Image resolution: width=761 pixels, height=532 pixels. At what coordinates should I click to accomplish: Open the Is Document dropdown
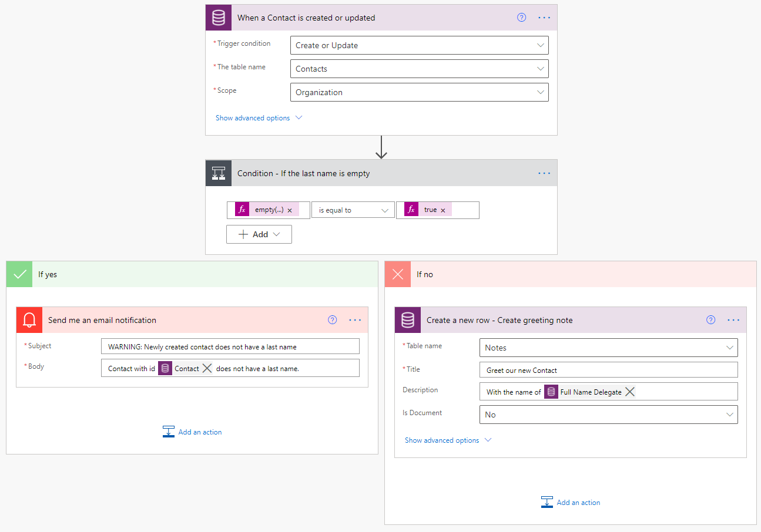(x=609, y=415)
